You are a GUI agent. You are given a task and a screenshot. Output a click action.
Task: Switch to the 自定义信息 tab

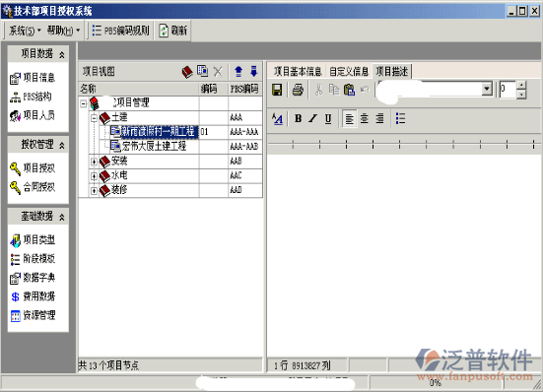(349, 71)
